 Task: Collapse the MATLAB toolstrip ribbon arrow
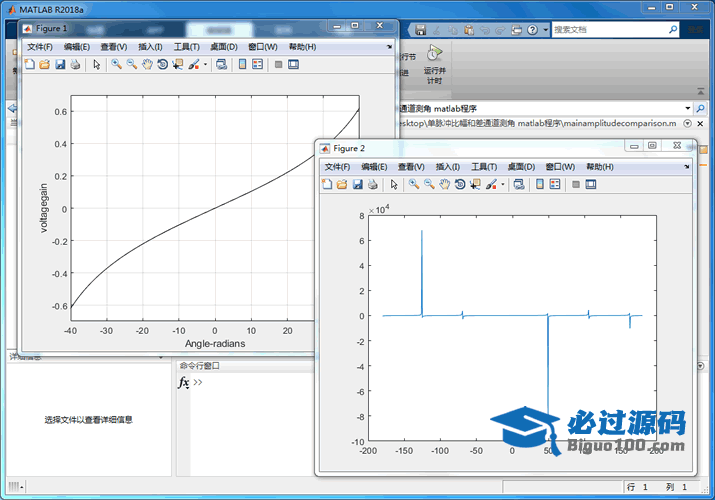[x=700, y=92]
